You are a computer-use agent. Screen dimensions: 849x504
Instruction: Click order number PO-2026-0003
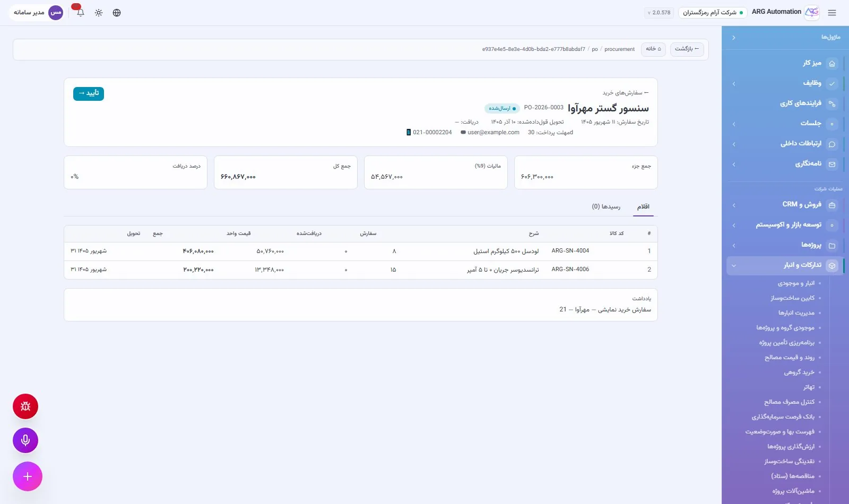(544, 108)
